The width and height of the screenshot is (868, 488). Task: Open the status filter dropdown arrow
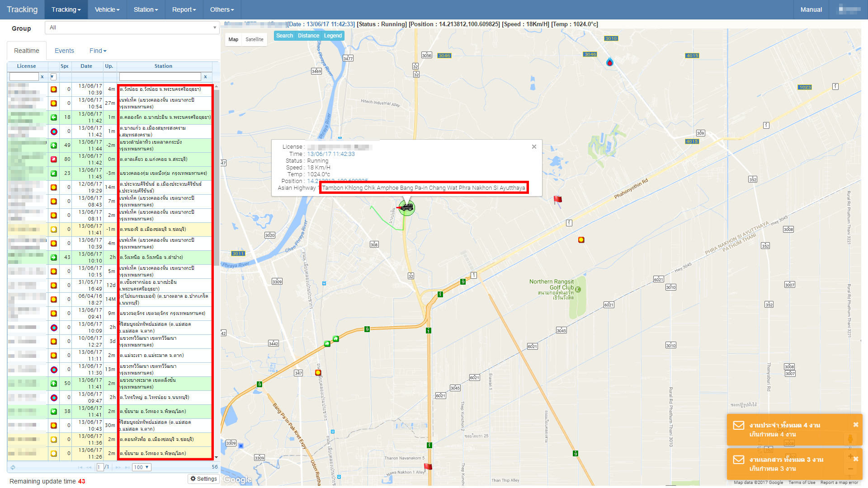click(53, 77)
